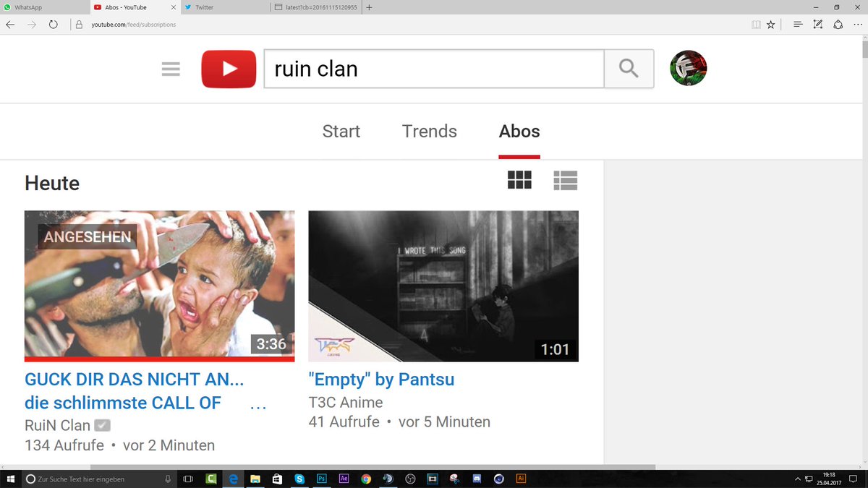
Task: Open After Effects from the taskbar
Action: point(344,479)
